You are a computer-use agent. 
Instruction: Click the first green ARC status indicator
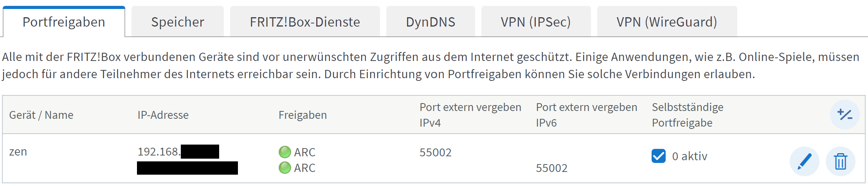point(285,152)
